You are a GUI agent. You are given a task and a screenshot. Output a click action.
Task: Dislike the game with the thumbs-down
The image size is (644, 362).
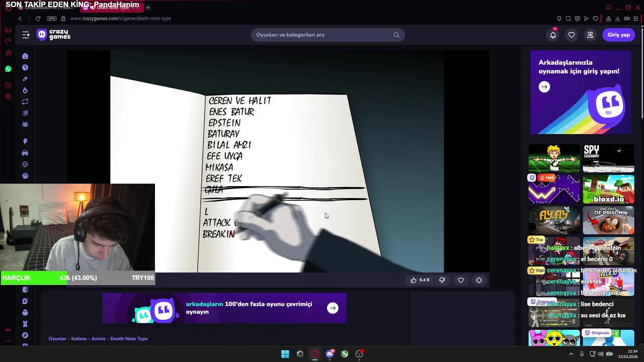pos(442,280)
